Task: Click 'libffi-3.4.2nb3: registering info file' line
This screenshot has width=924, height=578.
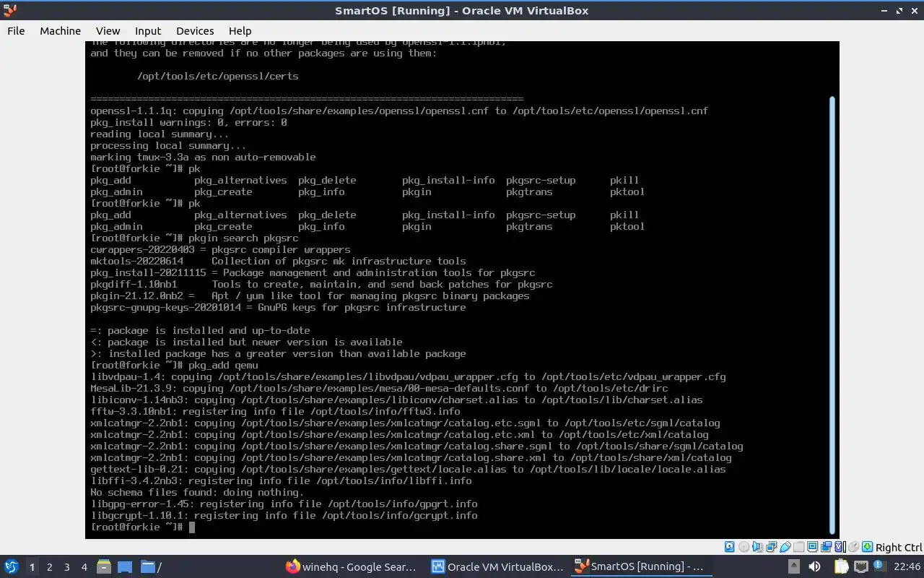Action: (x=281, y=480)
